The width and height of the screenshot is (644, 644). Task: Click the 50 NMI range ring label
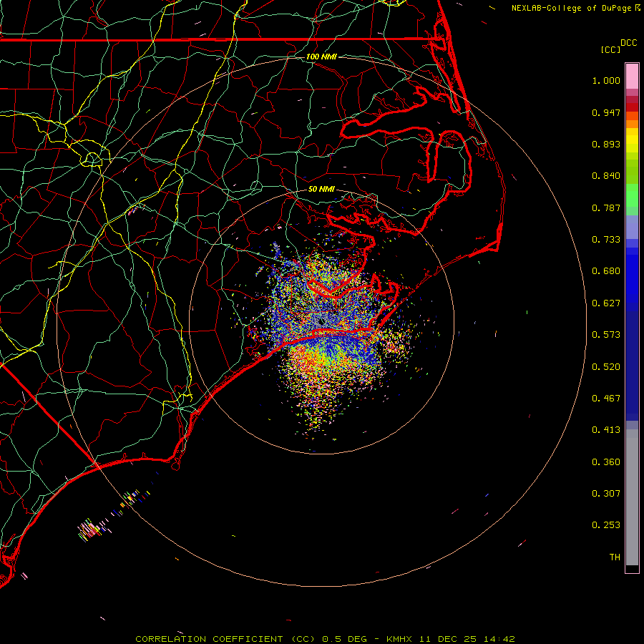pyautogui.click(x=321, y=190)
